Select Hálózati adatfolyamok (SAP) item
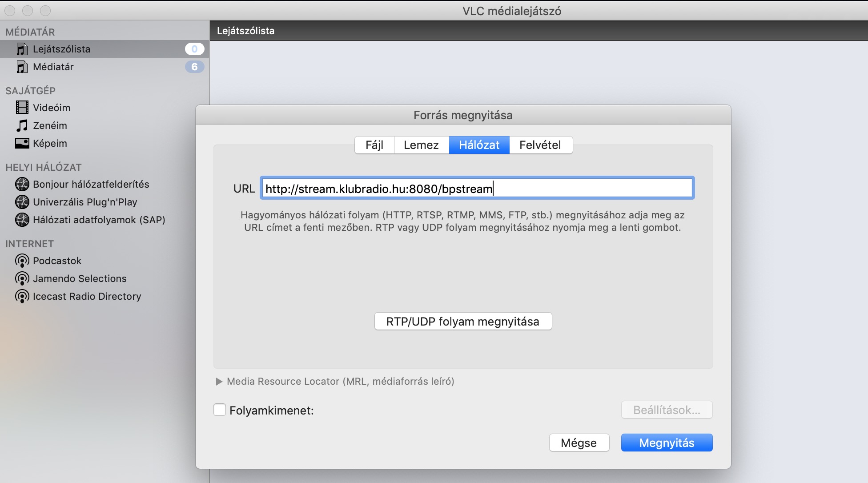 click(99, 220)
